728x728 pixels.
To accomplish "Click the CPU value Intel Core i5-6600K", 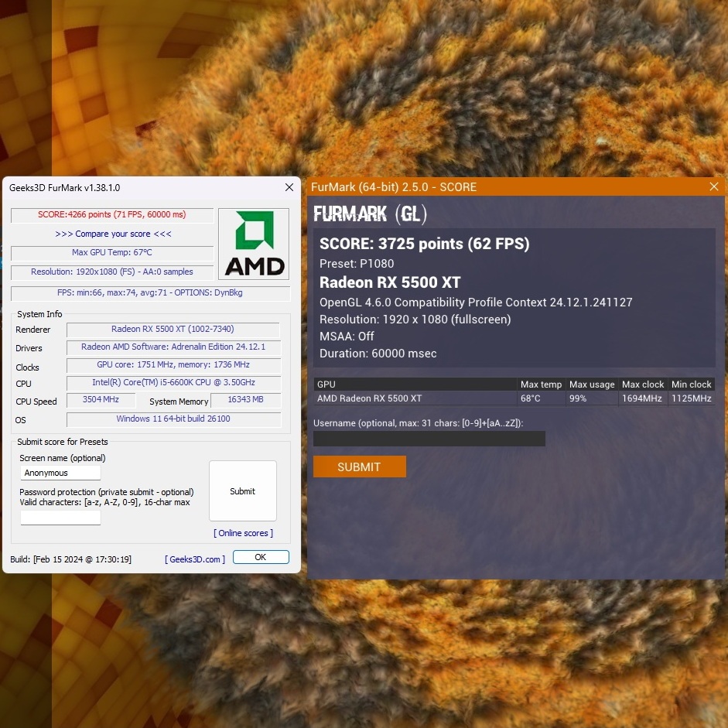I will 173,383.
